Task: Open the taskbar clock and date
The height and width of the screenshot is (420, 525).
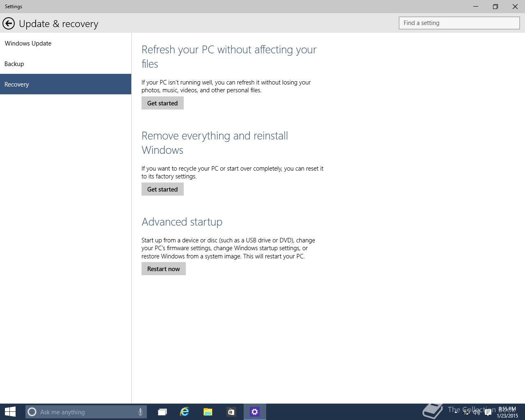Action: (507, 412)
